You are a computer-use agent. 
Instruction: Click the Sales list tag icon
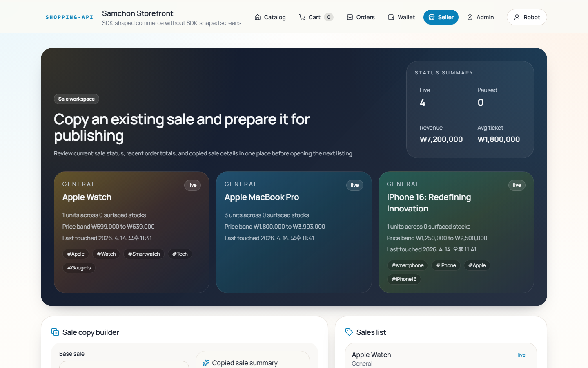tap(349, 332)
